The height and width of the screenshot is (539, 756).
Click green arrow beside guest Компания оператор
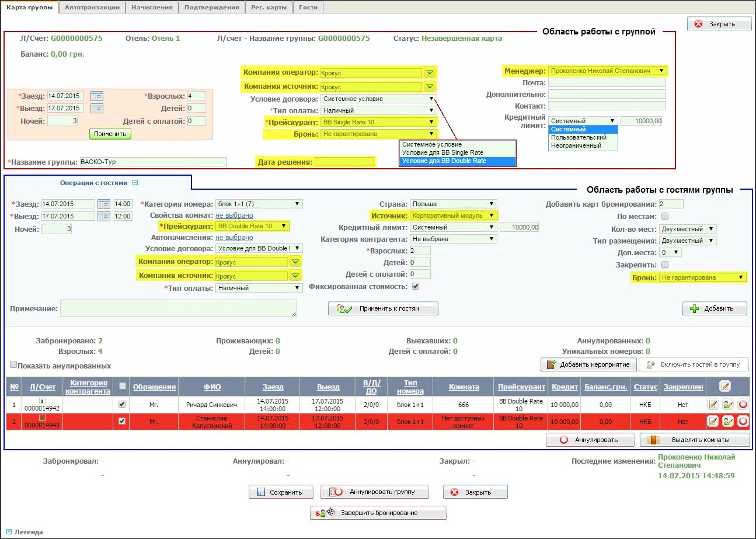point(295,262)
